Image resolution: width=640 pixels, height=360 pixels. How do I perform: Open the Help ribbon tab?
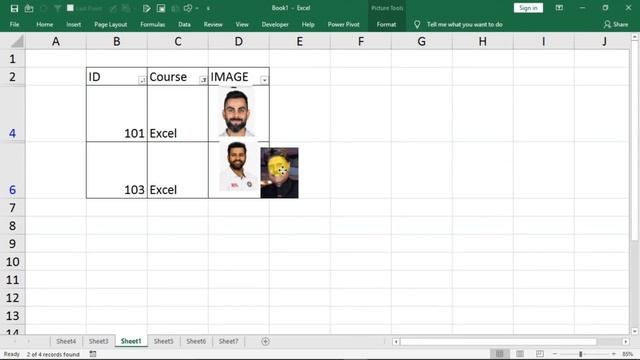(308, 24)
